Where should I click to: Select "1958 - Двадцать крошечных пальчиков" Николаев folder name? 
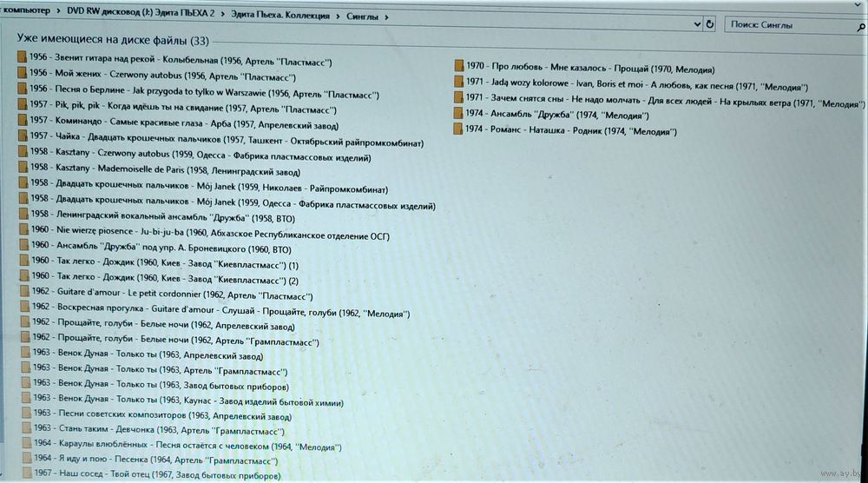coord(208,186)
